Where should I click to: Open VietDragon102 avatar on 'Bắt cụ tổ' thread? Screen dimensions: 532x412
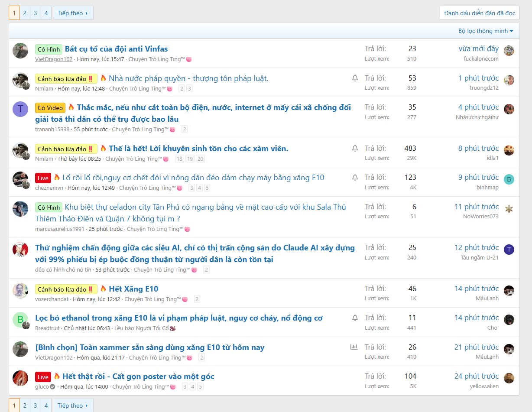click(20, 51)
